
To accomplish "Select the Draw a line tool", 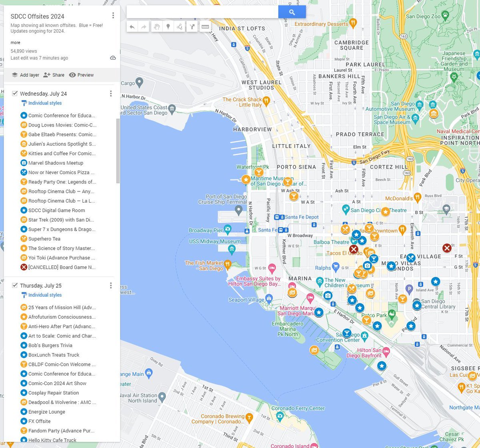I will (179, 26).
